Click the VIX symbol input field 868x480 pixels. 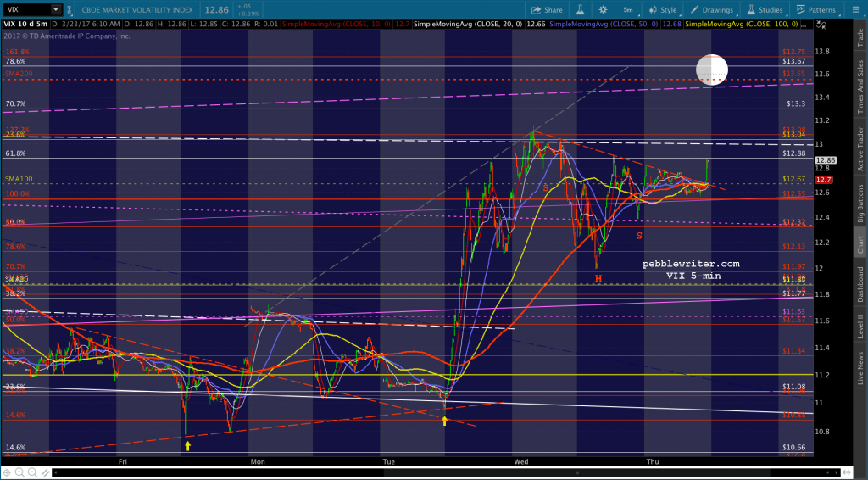(25, 10)
